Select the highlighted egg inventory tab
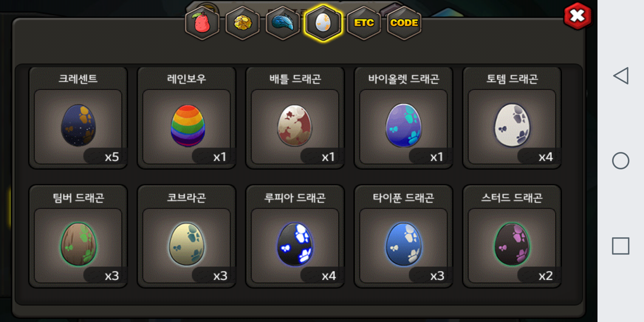Viewport: 644px width, 322px height. point(323,23)
